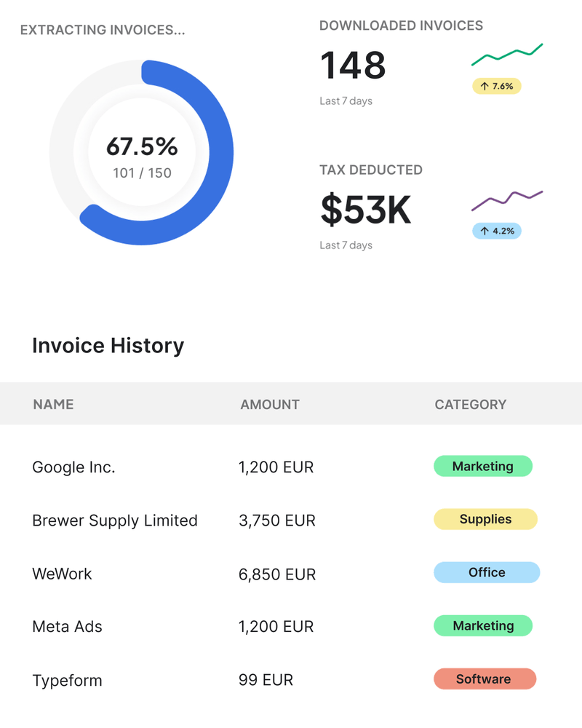The width and height of the screenshot is (582, 728).
Task: Switch to the Invoice History section
Action: [x=108, y=345]
